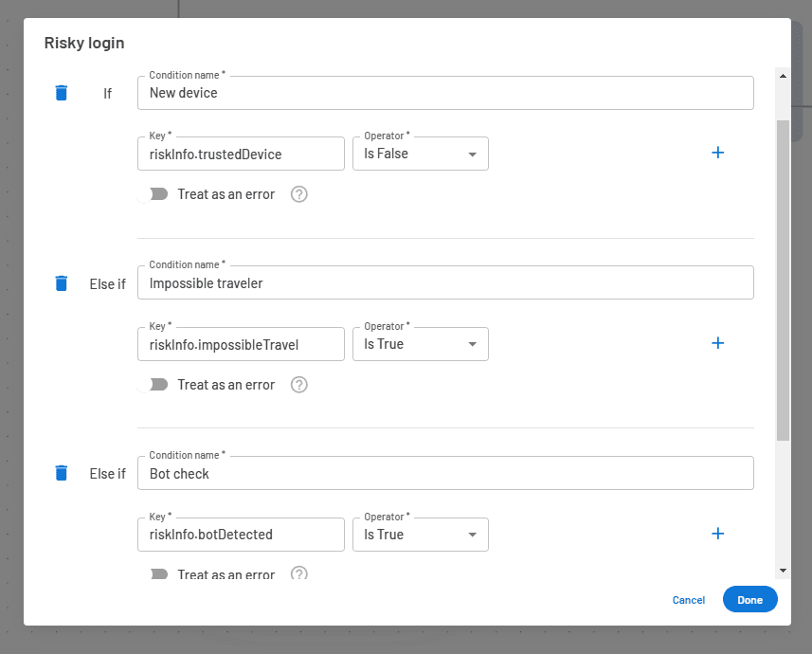This screenshot has width=812, height=654.
Task: Open help icon under Impossible traveler condition
Action: 299,385
